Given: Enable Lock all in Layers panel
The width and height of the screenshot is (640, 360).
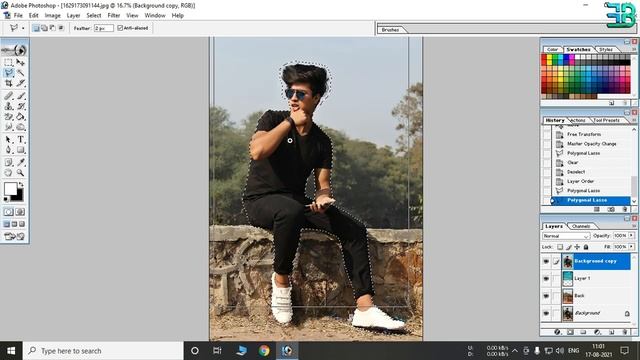Looking at the screenshot, I should coord(586,247).
